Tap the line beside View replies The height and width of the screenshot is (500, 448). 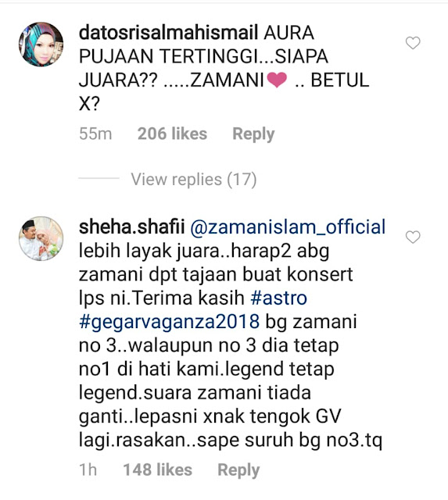99,178
